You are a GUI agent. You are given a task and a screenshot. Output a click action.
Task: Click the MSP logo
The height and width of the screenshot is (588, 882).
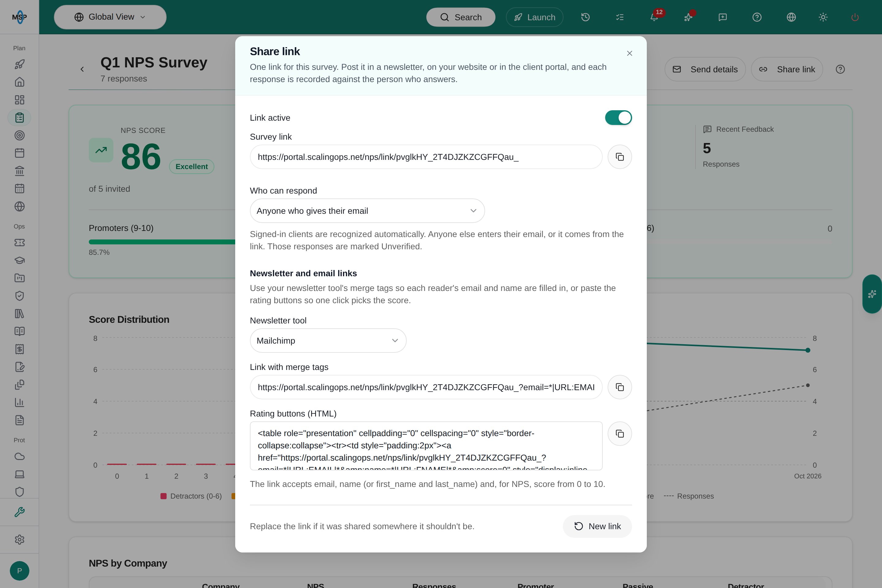[20, 17]
